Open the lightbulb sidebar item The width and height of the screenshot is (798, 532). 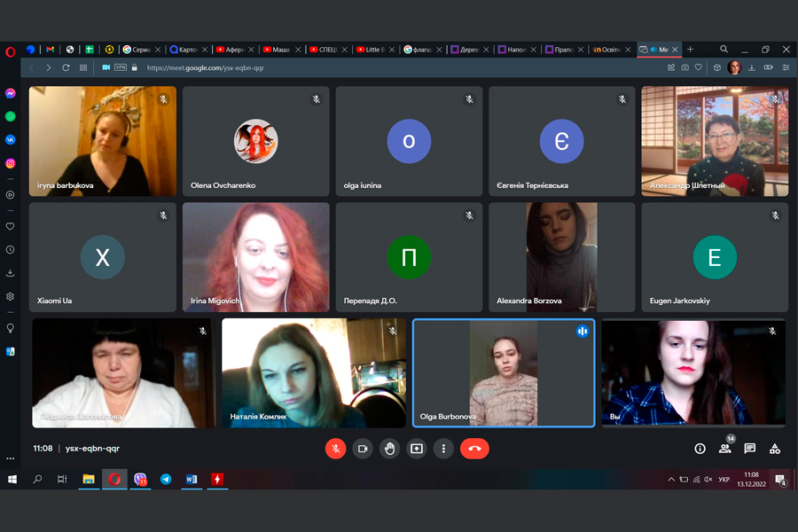pos(10,328)
